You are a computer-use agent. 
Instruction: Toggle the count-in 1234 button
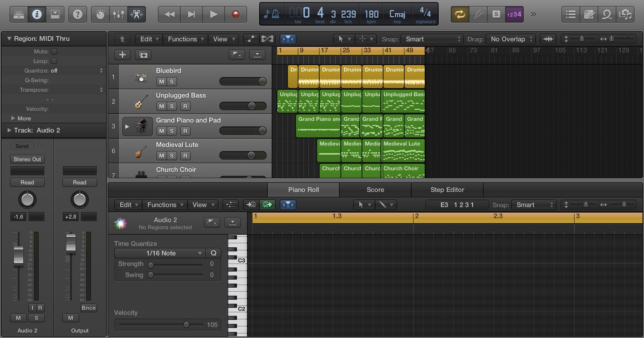[x=514, y=15]
